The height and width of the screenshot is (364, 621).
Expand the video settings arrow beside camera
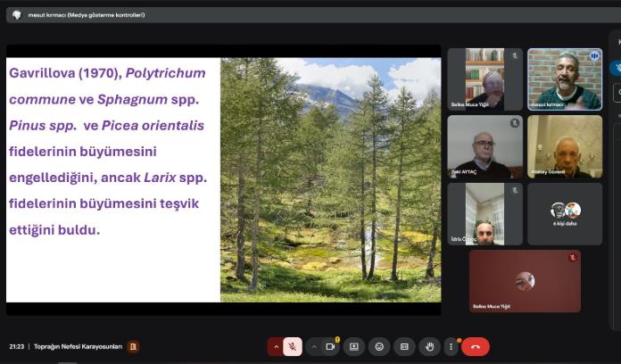coord(313,346)
